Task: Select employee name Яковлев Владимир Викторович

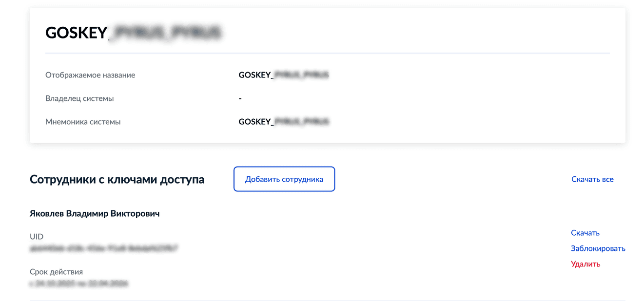Action: (x=95, y=213)
